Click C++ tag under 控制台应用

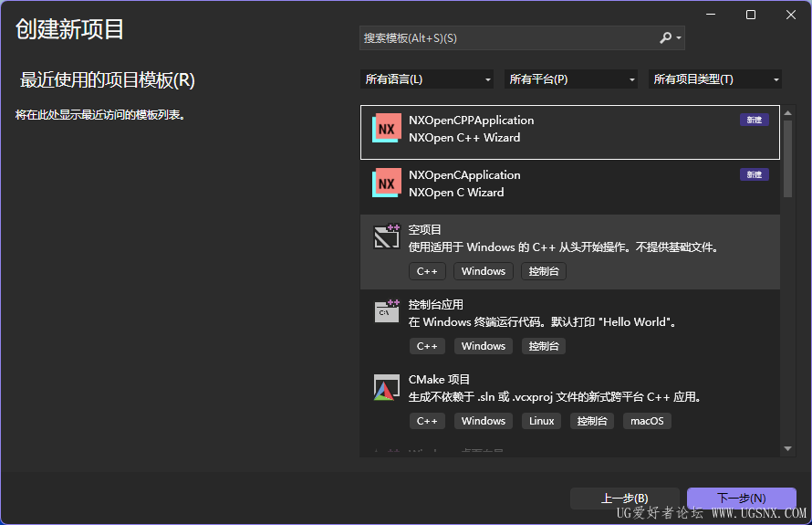click(427, 346)
